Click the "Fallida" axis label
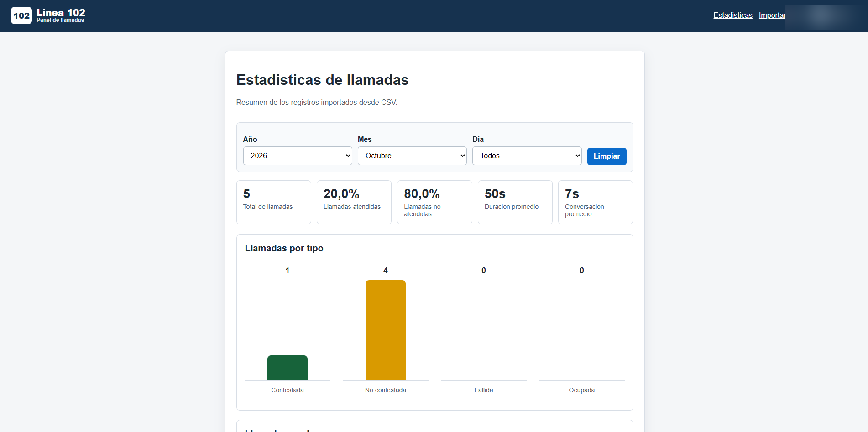Screen dimensions: 868x432 [484, 390]
